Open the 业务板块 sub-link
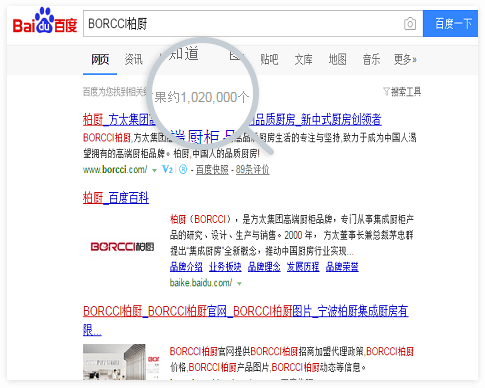The width and height of the screenshot is (485, 388). point(225,267)
